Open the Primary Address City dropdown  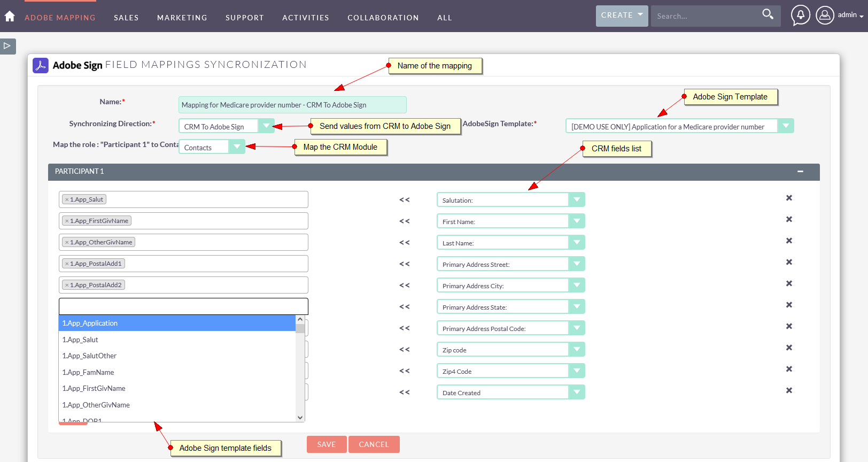click(x=510, y=285)
